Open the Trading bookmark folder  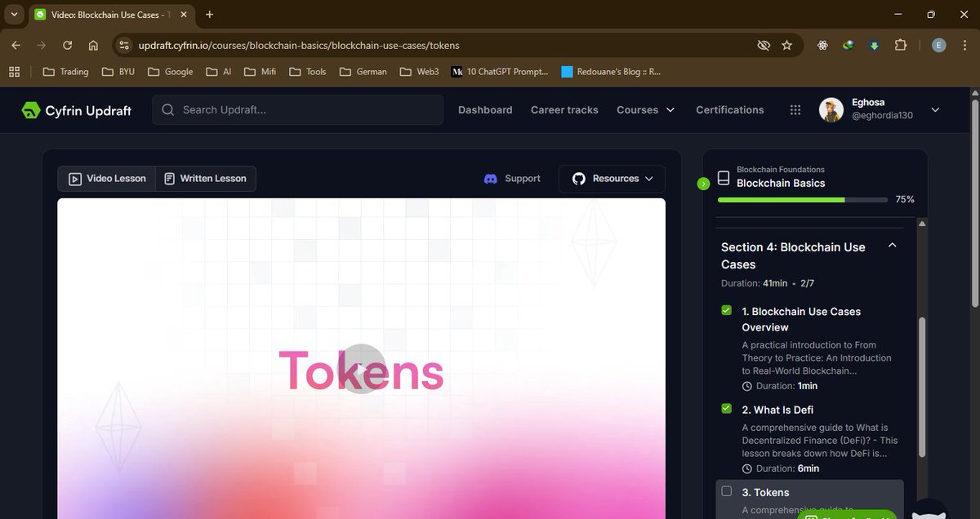tap(65, 72)
